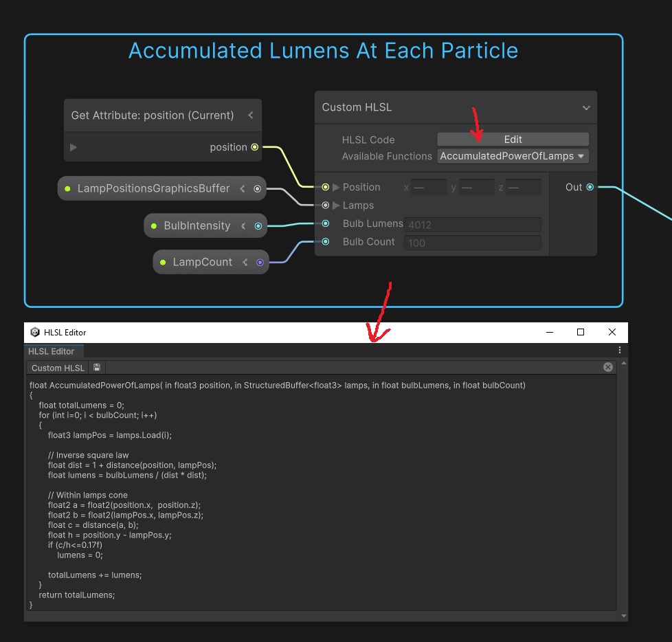The image size is (672, 642).
Task: Toggle the LampCount exposed green dot
Action: 163,262
